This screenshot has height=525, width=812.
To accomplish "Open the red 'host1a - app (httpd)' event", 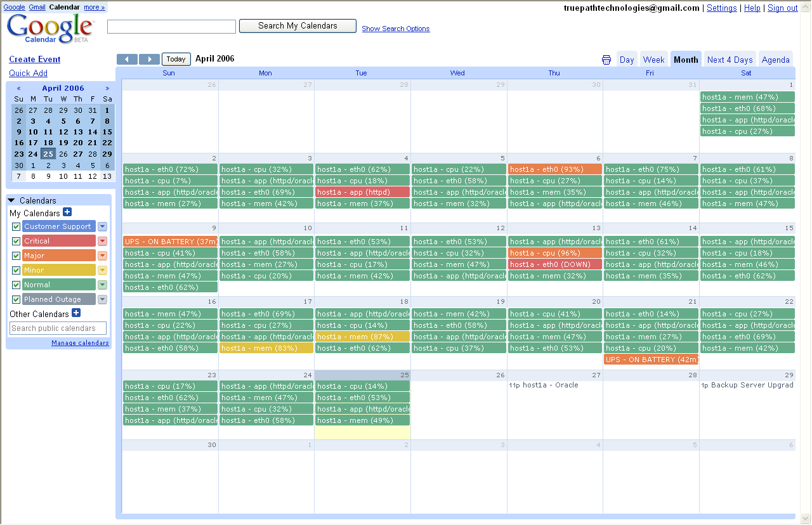I will click(362, 192).
